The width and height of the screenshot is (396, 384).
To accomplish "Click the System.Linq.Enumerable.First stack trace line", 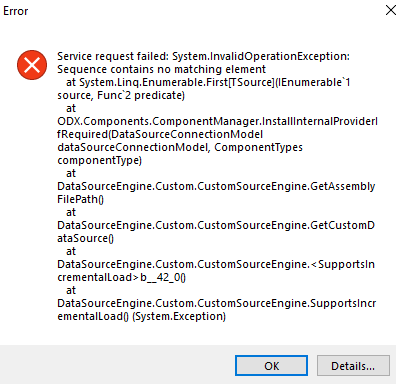I will 208,82.
